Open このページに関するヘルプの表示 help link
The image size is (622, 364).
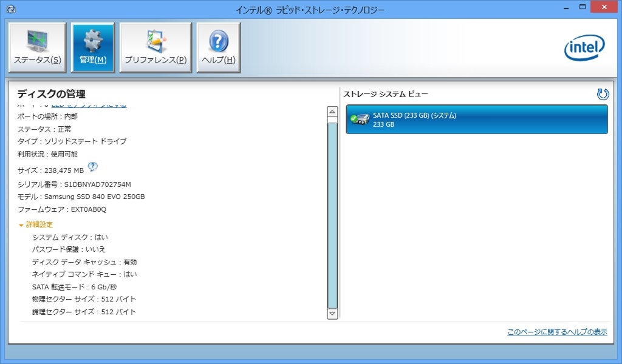[x=558, y=332]
